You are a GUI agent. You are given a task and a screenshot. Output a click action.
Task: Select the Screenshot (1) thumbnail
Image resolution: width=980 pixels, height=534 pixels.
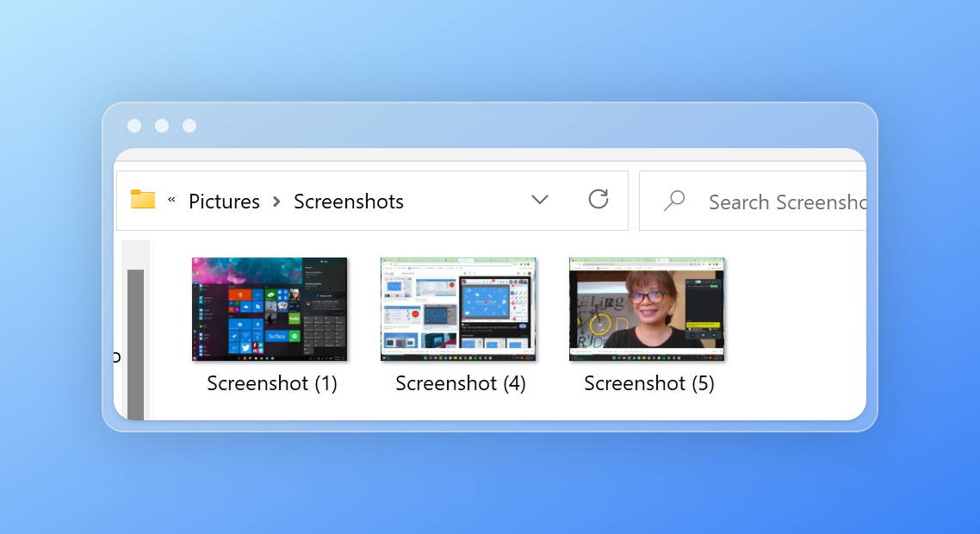(x=270, y=308)
